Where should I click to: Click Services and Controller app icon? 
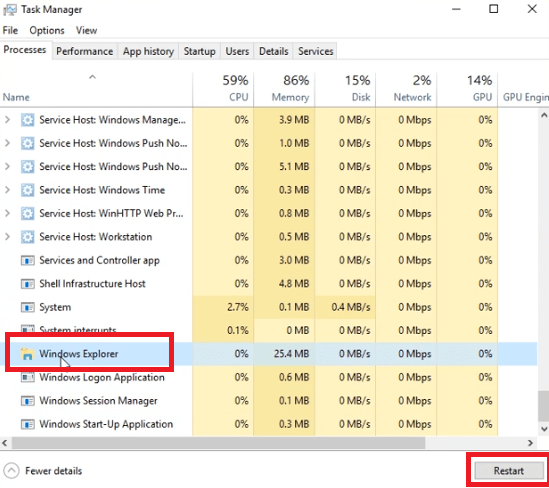[x=27, y=260]
